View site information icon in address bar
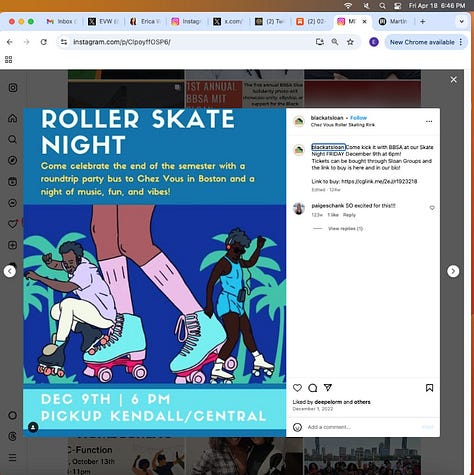474x475 pixels. pyautogui.click(x=64, y=42)
